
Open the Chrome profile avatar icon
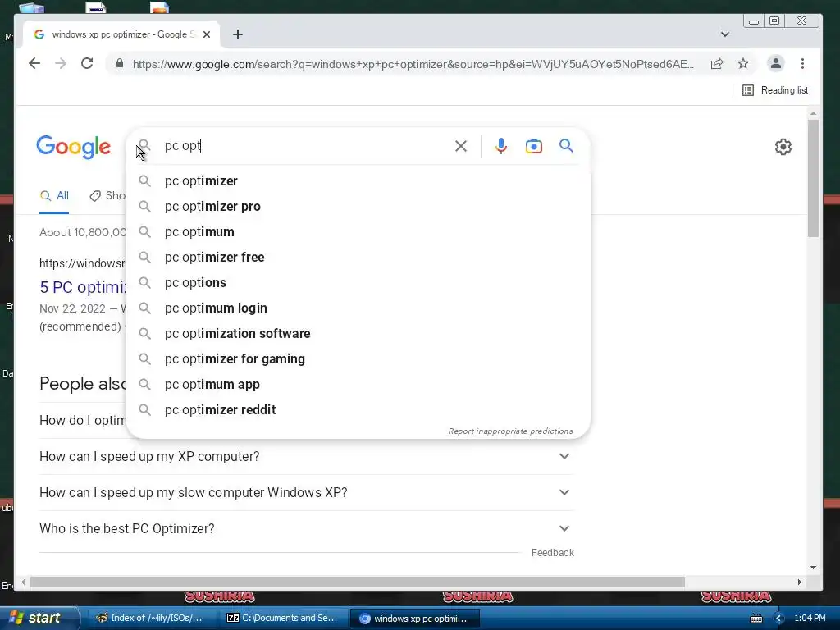click(775, 64)
